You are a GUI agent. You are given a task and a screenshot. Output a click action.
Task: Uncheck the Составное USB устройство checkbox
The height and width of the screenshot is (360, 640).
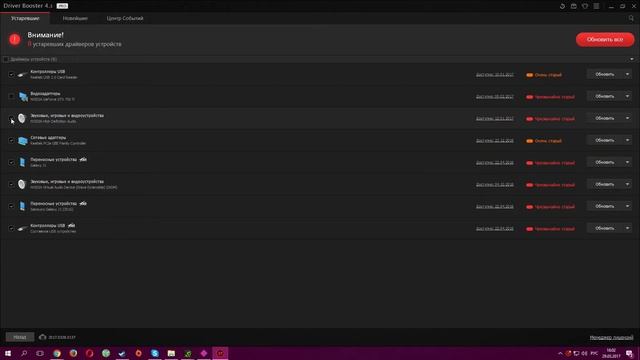pos(11,229)
